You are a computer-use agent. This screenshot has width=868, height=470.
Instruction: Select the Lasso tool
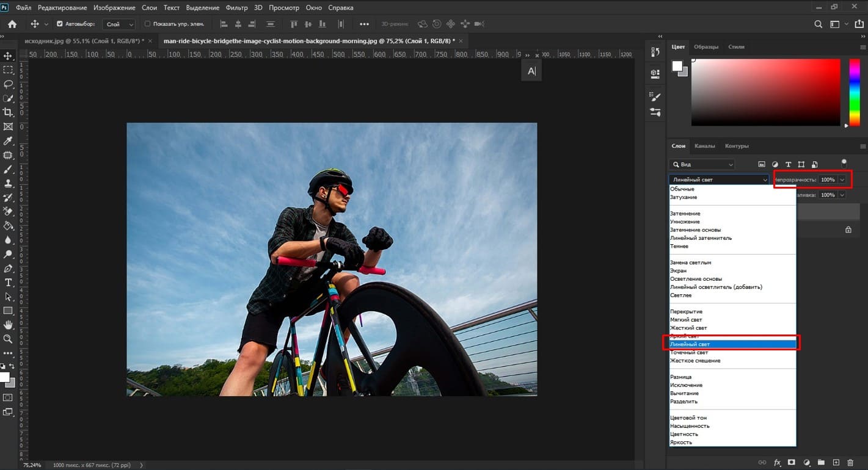point(9,84)
